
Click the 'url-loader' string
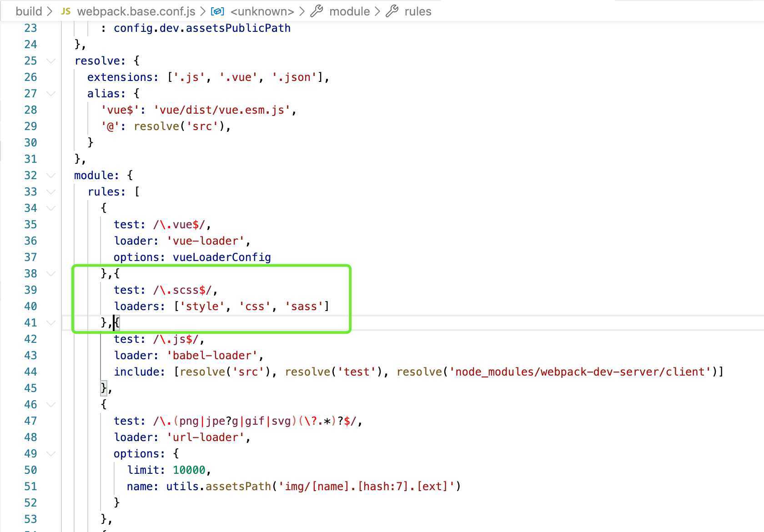tap(206, 437)
